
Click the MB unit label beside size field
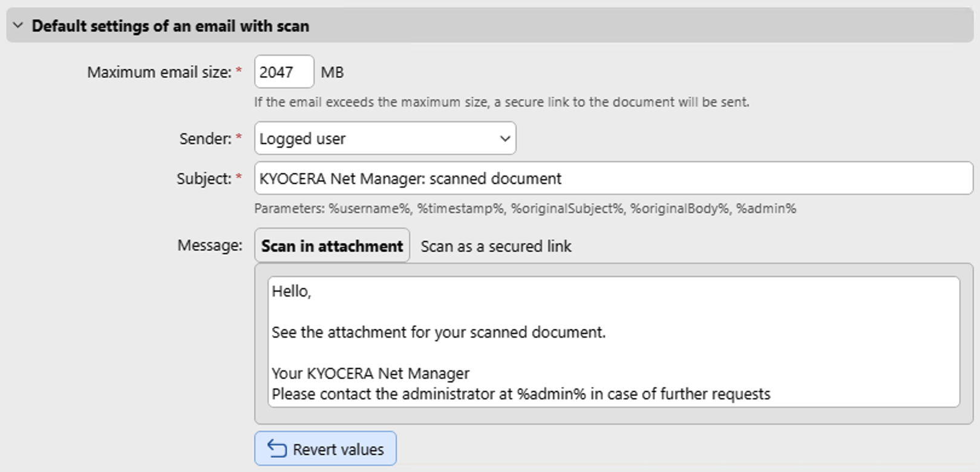pyautogui.click(x=332, y=73)
